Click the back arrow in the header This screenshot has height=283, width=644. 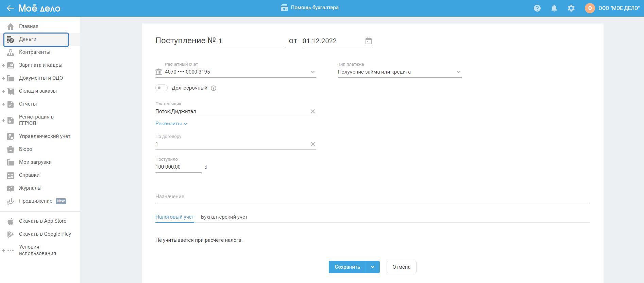(x=10, y=8)
